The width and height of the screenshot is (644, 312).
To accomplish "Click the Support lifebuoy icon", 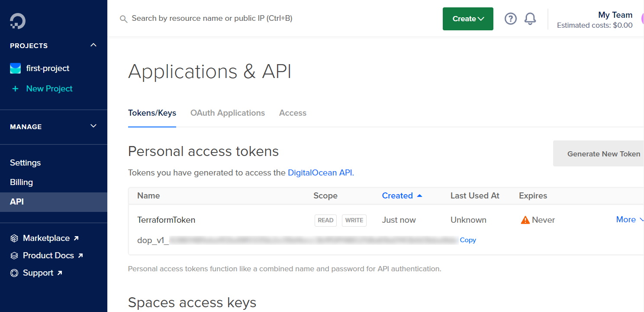I will 15,273.
